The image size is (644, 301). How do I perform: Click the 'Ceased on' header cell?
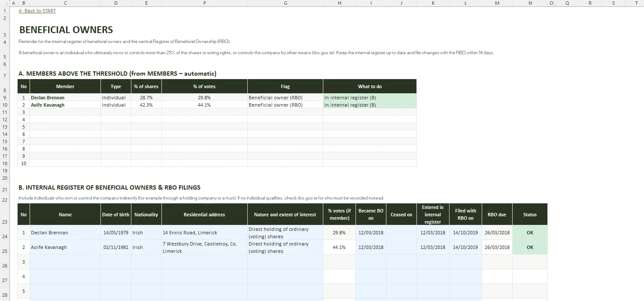pyautogui.click(x=401, y=215)
